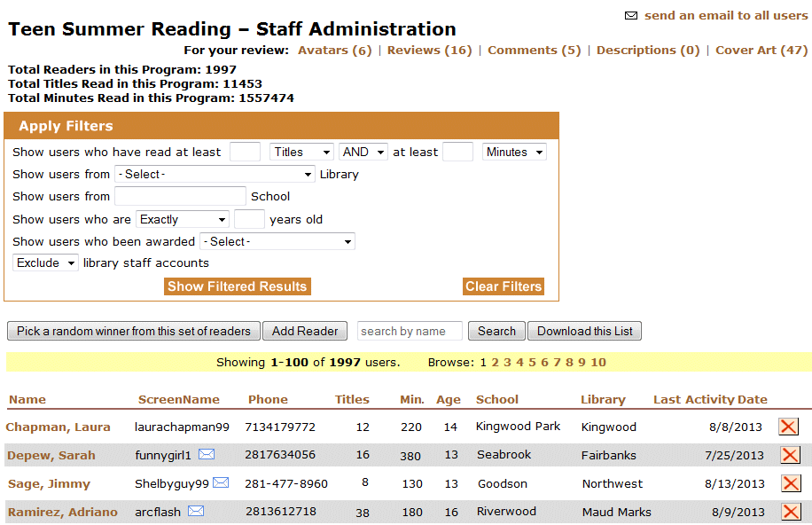Open the Library Select dropdown

pyautogui.click(x=215, y=175)
